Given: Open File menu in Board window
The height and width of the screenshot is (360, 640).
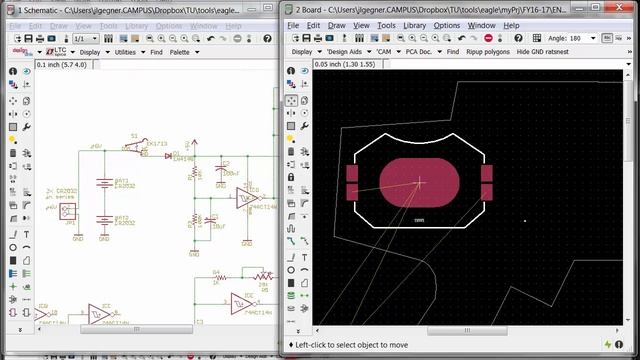Looking at the screenshot, I should pos(293,25).
